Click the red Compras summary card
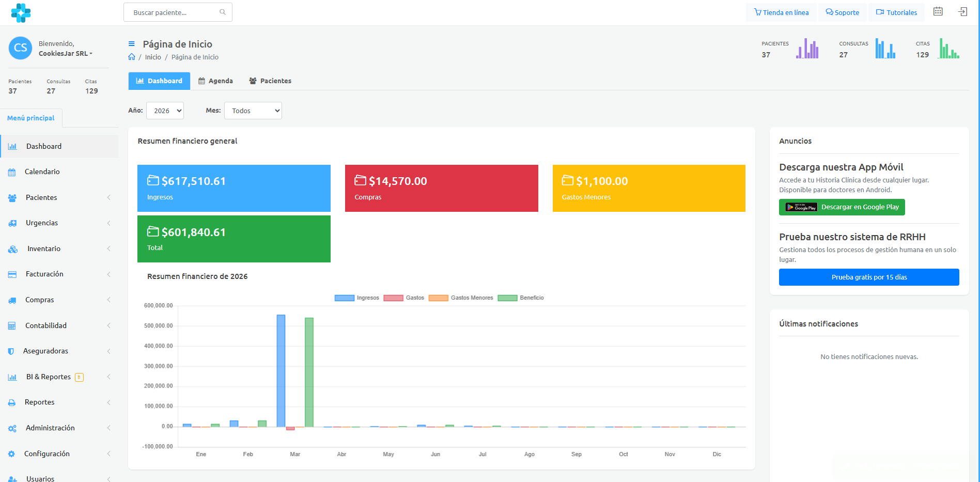The image size is (980, 482). pyautogui.click(x=442, y=188)
